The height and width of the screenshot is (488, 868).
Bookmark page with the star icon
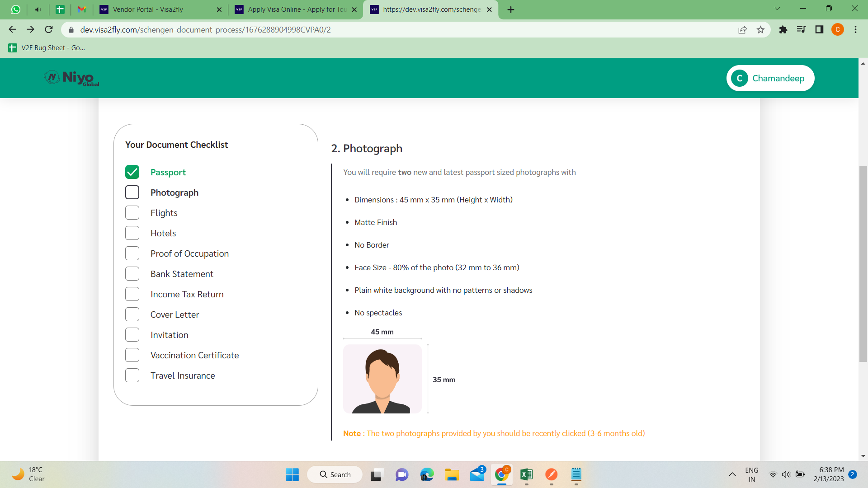(760, 30)
